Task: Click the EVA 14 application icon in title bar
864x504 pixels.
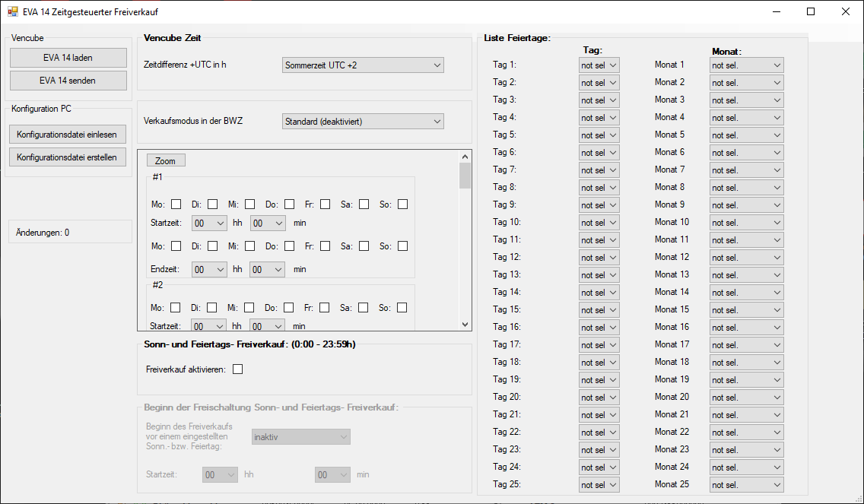Action: pyautogui.click(x=12, y=12)
